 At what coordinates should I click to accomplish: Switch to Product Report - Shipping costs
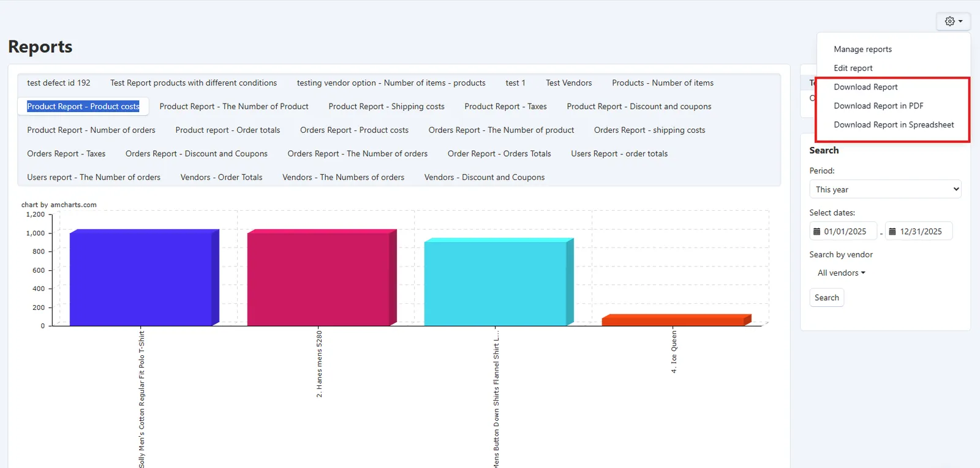pyautogui.click(x=386, y=107)
